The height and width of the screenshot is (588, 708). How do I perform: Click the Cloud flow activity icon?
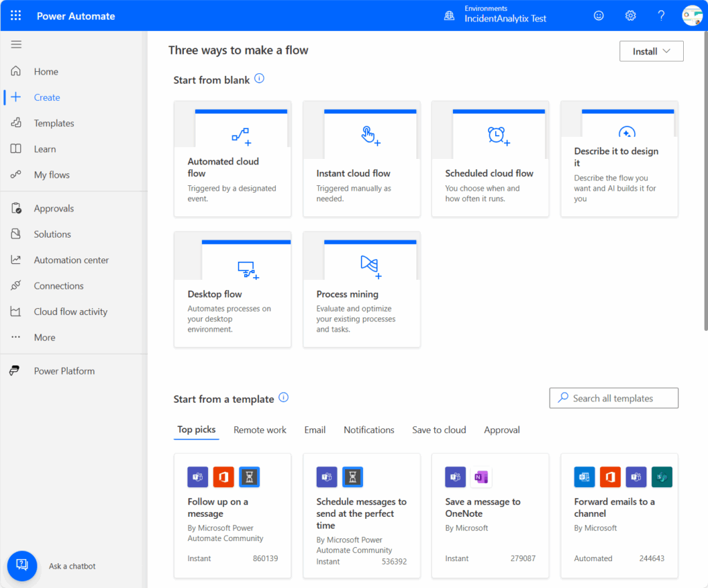16,312
